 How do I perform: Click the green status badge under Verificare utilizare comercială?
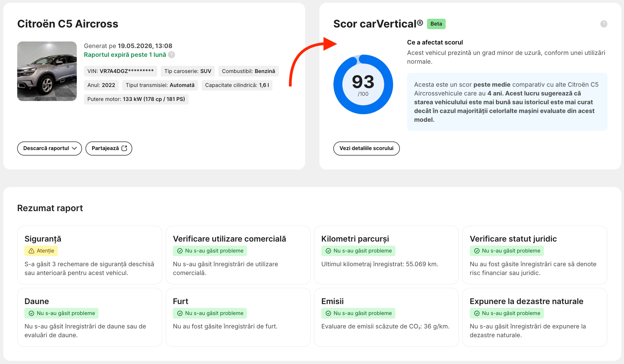click(x=210, y=251)
